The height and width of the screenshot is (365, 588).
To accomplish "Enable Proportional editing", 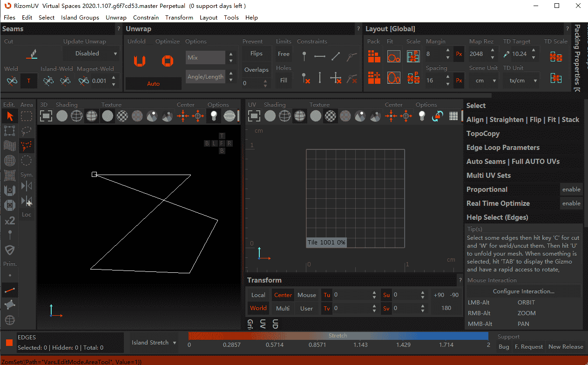I will 571,189.
